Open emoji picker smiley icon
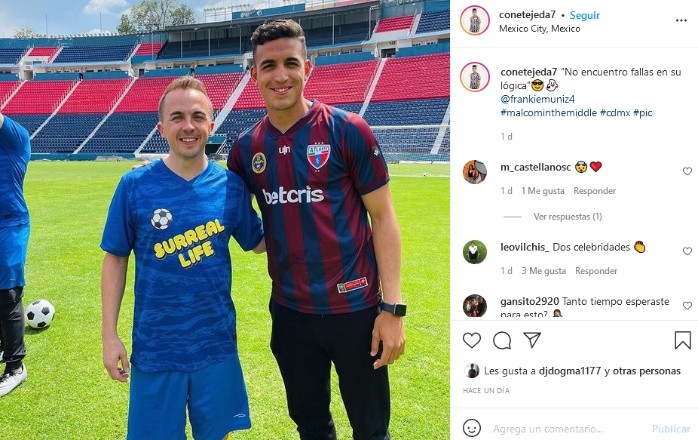The image size is (698, 440). click(x=471, y=428)
